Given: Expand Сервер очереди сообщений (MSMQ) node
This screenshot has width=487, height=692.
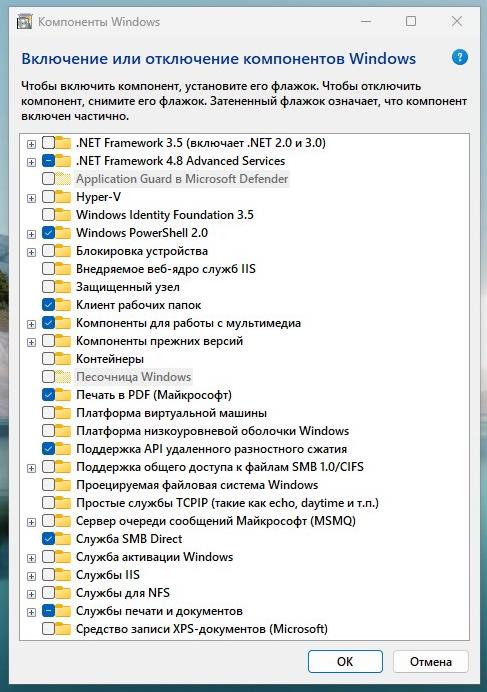Looking at the screenshot, I should click(x=31, y=523).
